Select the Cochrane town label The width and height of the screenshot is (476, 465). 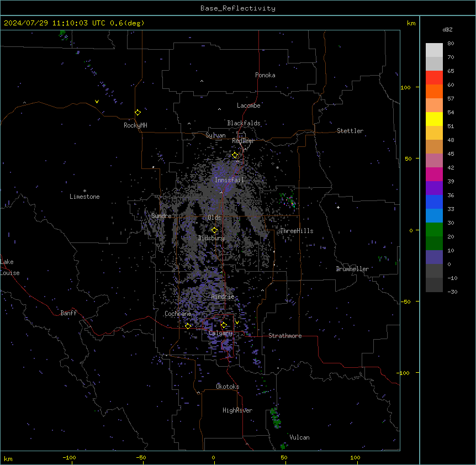[x=178, y=314]
